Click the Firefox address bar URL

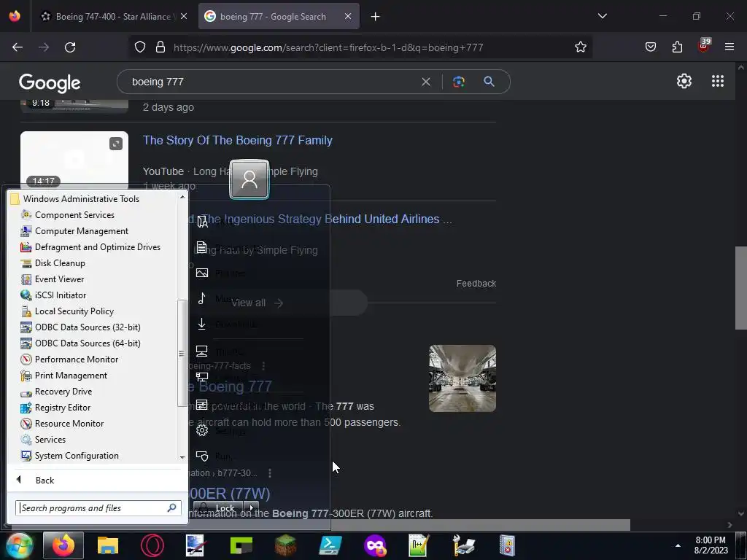(328, 47)
